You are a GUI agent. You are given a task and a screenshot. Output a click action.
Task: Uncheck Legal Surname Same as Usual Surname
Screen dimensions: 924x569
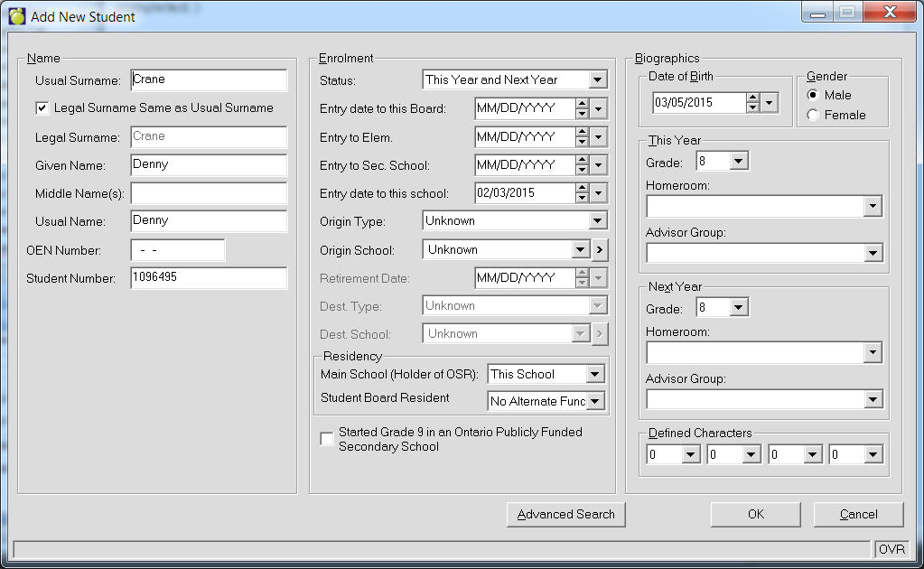tap(42, 108)
